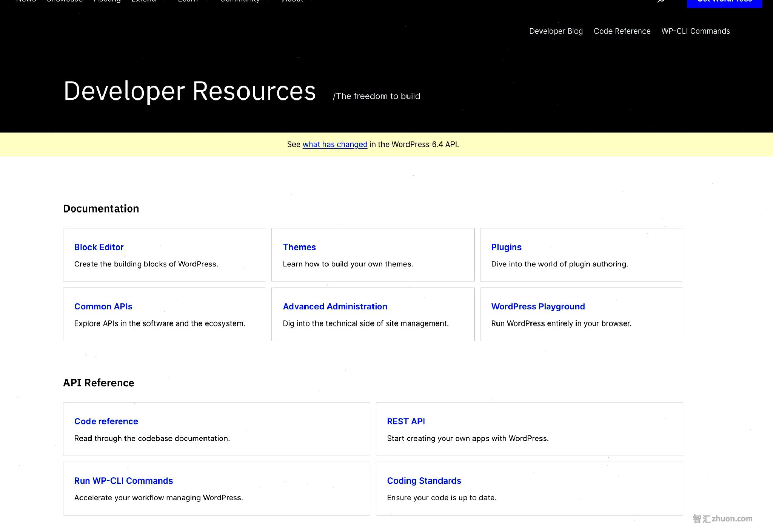Screen dimensions: 773x532
Task: Click 'Dig into the technical side' description
Action: point(366,323)
